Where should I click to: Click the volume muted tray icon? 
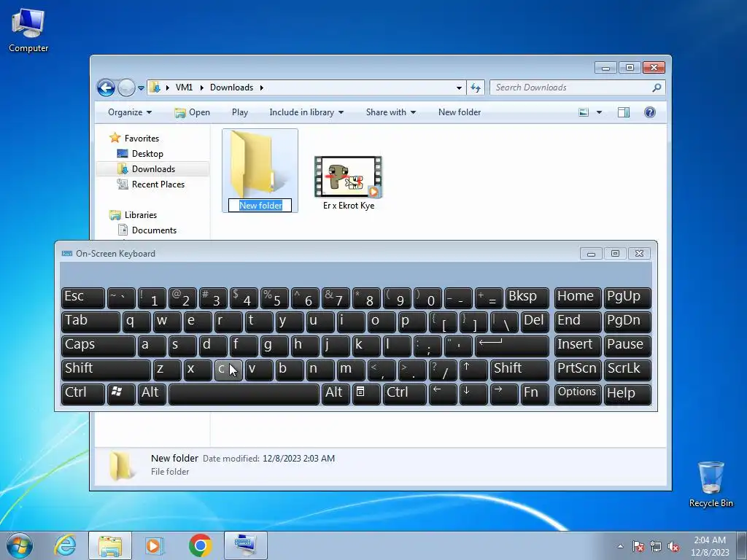click(x=673, y=547)
